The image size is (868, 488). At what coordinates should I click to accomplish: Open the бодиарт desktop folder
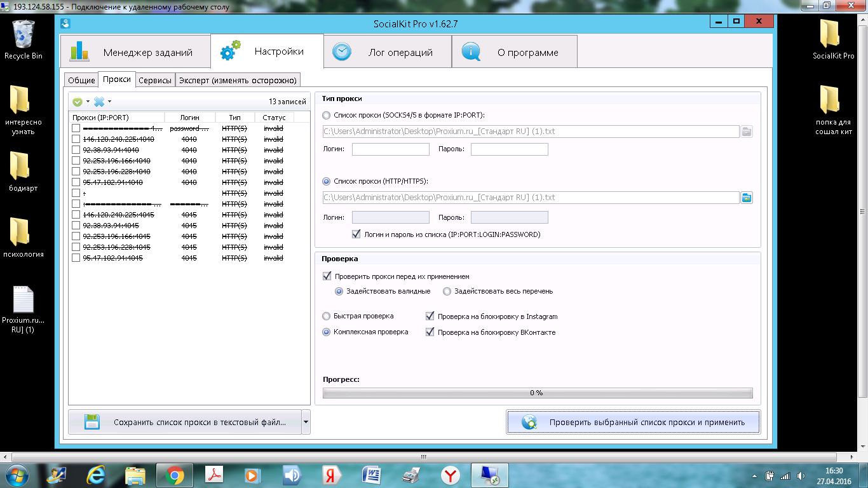click(23, 172)
